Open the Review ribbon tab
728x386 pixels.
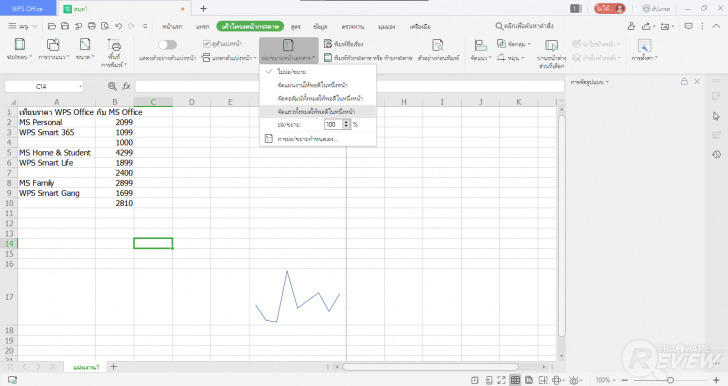pos(352,26)
